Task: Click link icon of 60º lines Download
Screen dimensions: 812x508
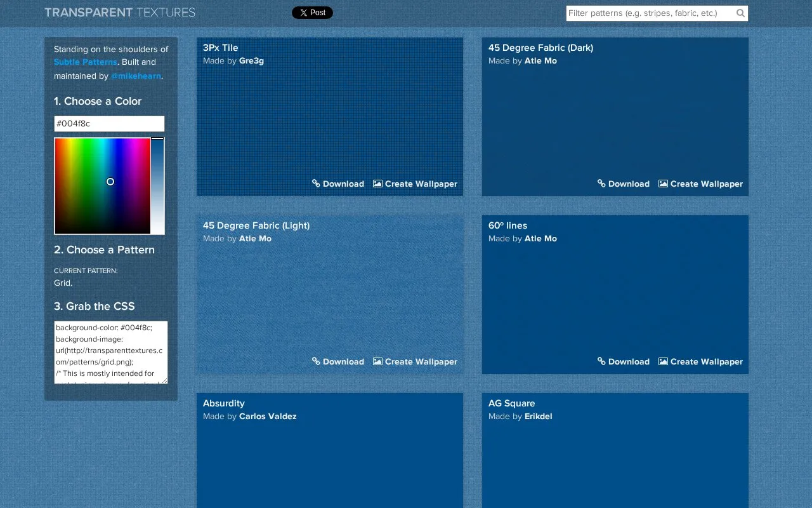Action: (x=601, y=361)
